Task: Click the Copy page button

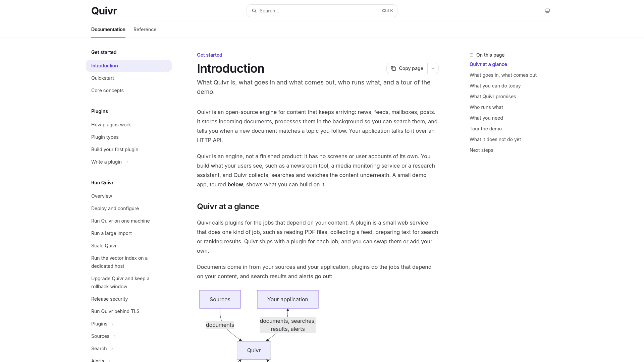Action: (x=407, y=68)
